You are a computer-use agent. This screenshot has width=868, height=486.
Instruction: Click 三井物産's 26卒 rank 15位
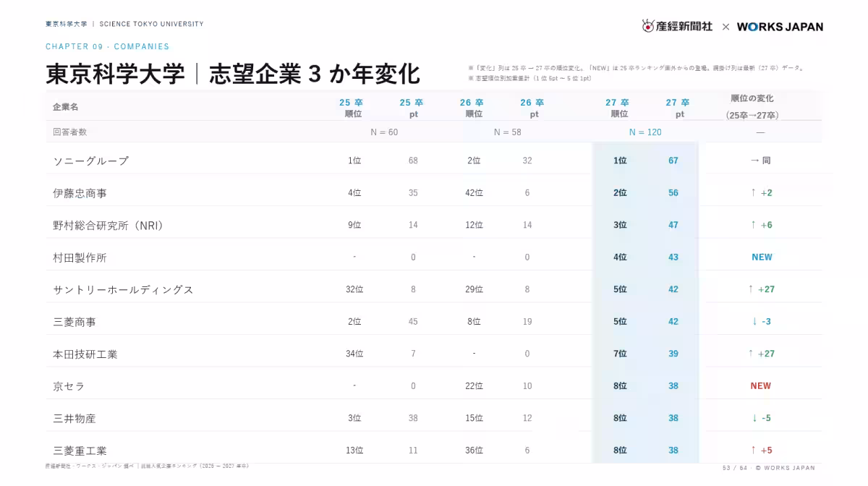(x=474, y=418)
